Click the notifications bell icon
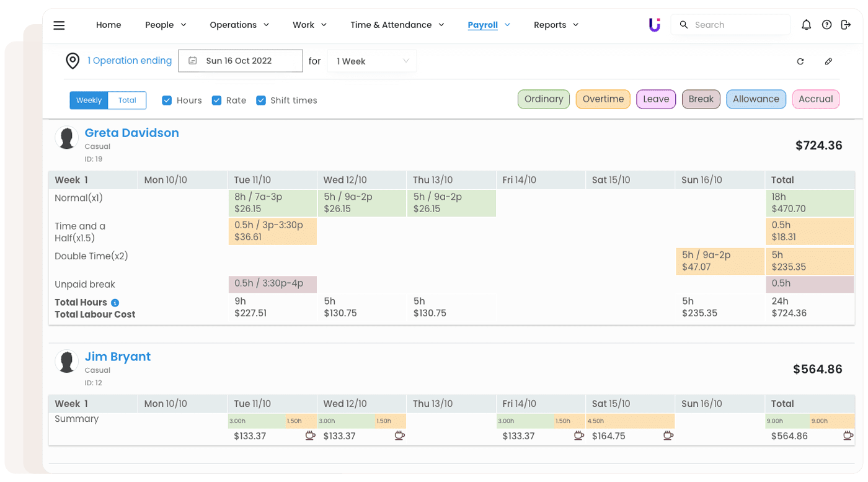Viewport: 868px width, 482px height. point(806,24)
